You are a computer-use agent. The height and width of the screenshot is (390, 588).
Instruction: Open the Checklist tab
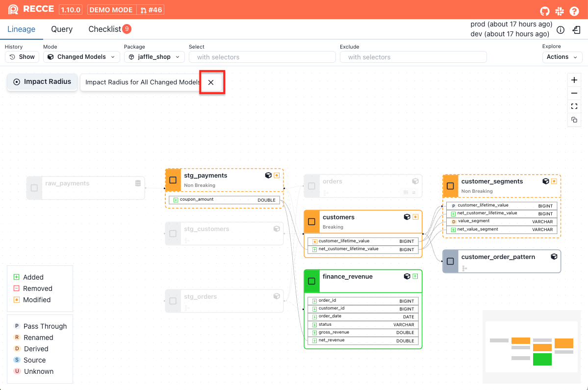pos(104,29)
